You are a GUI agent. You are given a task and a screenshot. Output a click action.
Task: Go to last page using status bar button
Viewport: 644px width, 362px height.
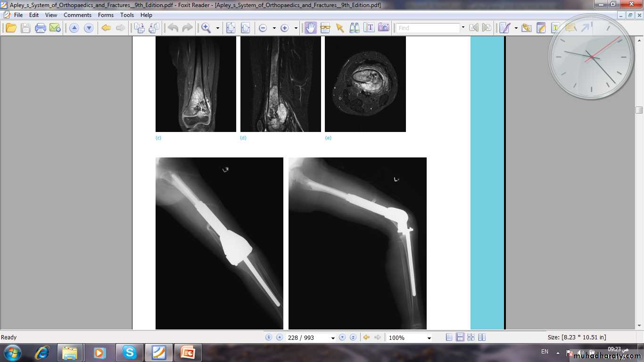coord(353,337)
